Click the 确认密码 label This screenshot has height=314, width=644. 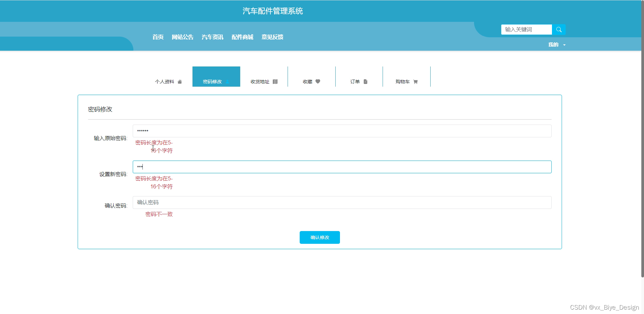[x=116, y=206]
